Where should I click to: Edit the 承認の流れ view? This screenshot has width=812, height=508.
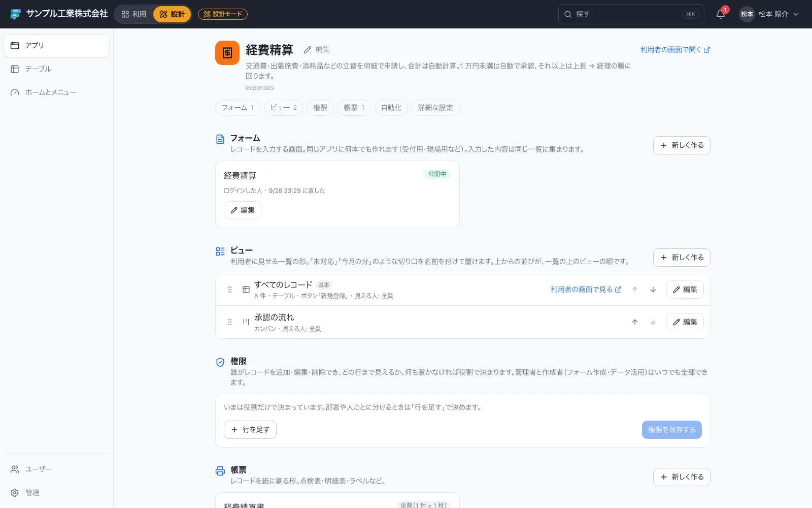pyautogui.click(x=685, y=322)
